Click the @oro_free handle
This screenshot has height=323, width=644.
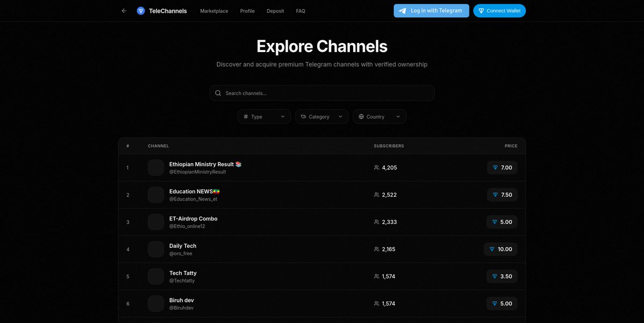[x=181, y=254]
